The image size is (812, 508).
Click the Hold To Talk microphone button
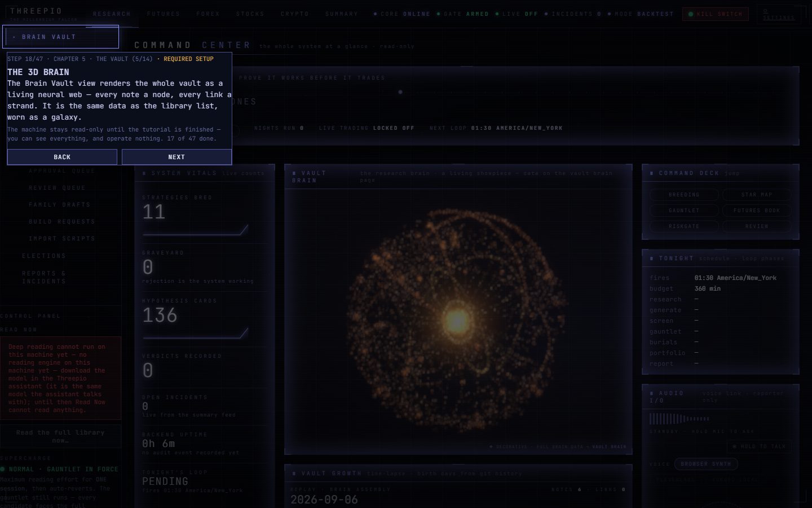pyautogui.click(x=759, y=446)
